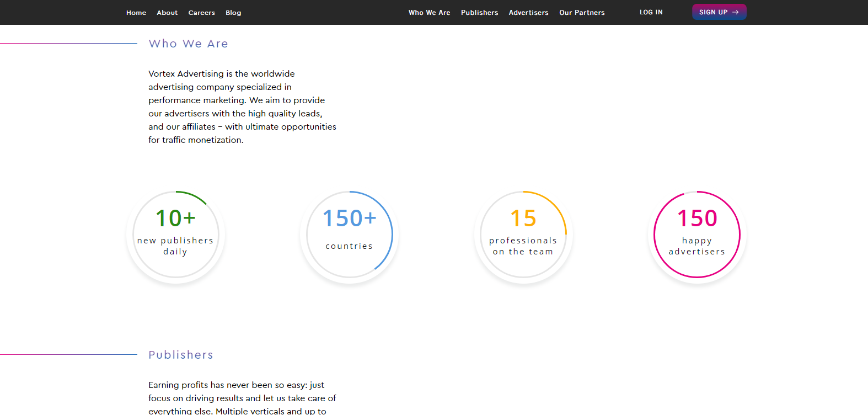Open Our Partners nav item
Viewport: 868px width, 415px height.
tap(582, 13)
